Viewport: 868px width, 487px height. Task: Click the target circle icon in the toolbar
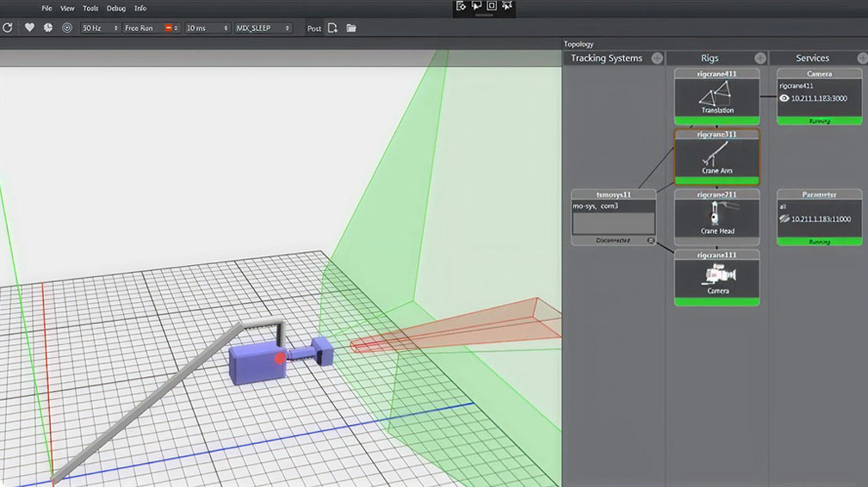67,28
